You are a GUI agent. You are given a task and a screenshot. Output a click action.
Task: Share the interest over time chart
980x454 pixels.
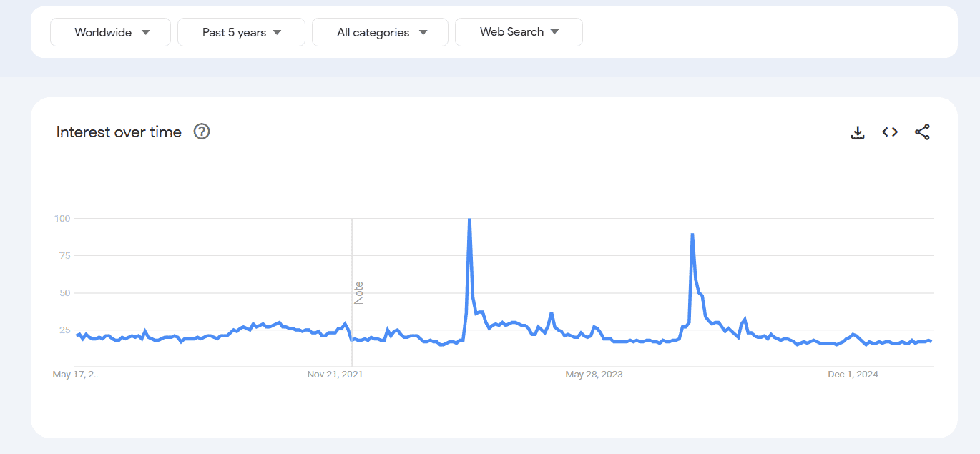[x=922, y=132]
